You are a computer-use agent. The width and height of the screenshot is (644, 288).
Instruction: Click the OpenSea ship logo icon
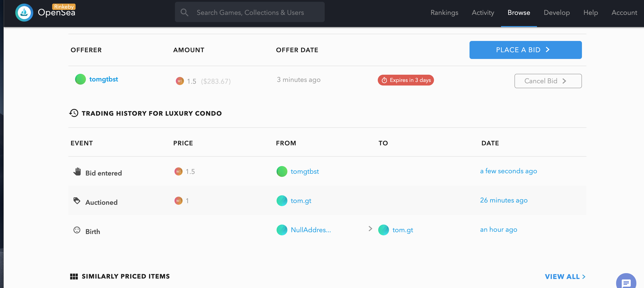[24, 13]
